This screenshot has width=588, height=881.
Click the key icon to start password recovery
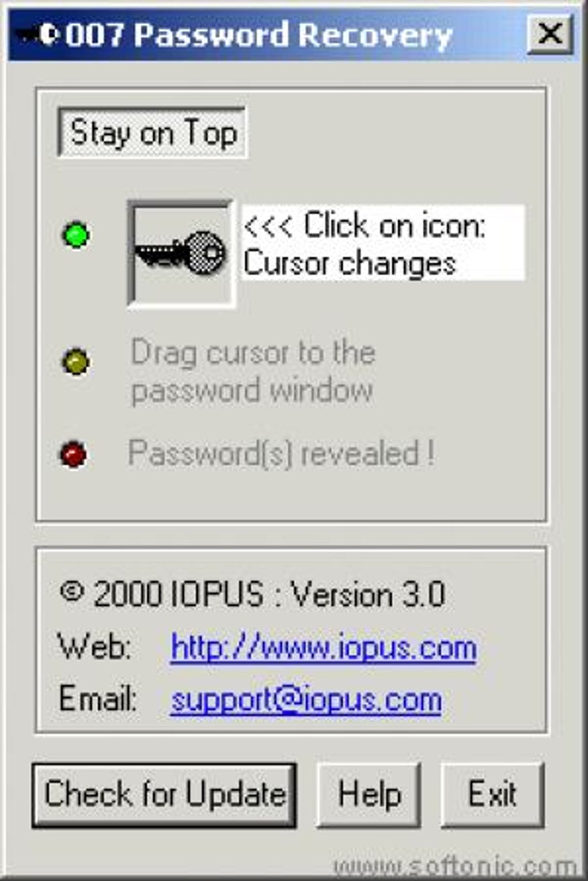click(181, 253)
